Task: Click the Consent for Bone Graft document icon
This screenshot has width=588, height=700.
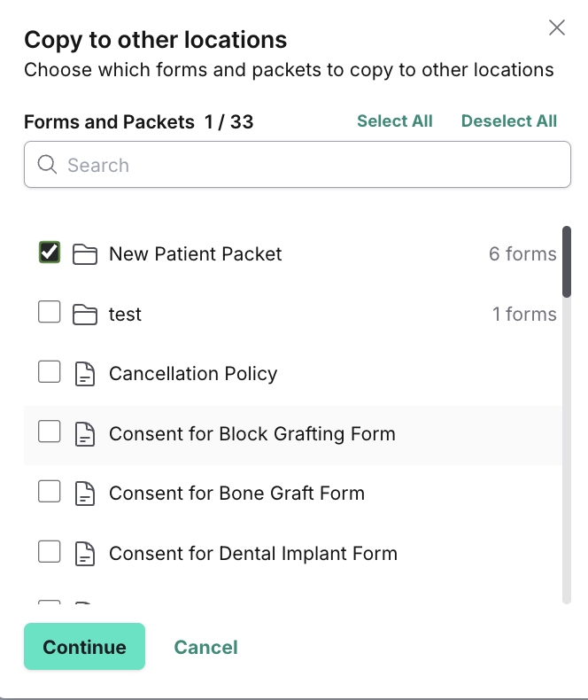Action: 85,494
